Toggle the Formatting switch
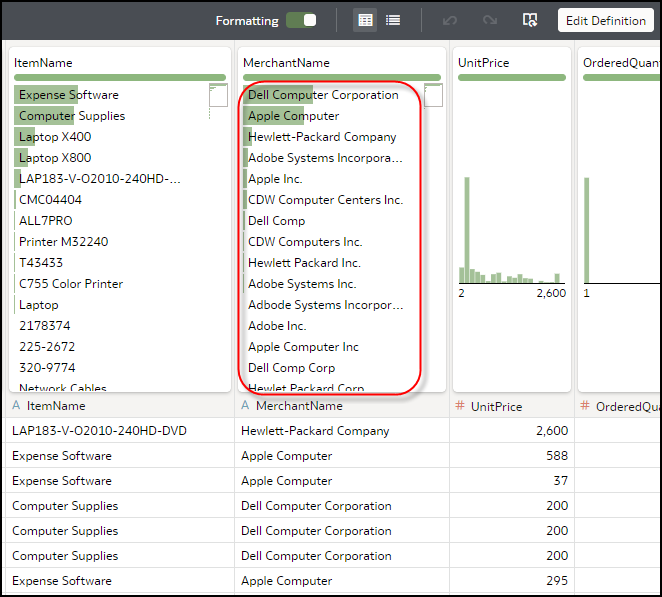 pyautogui.click(x=301, y=20)
